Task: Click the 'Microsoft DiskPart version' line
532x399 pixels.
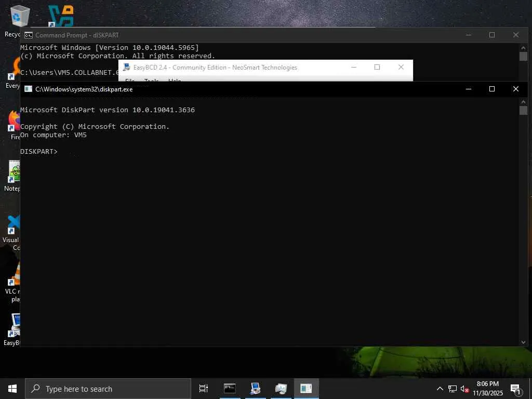Action: 108,110
